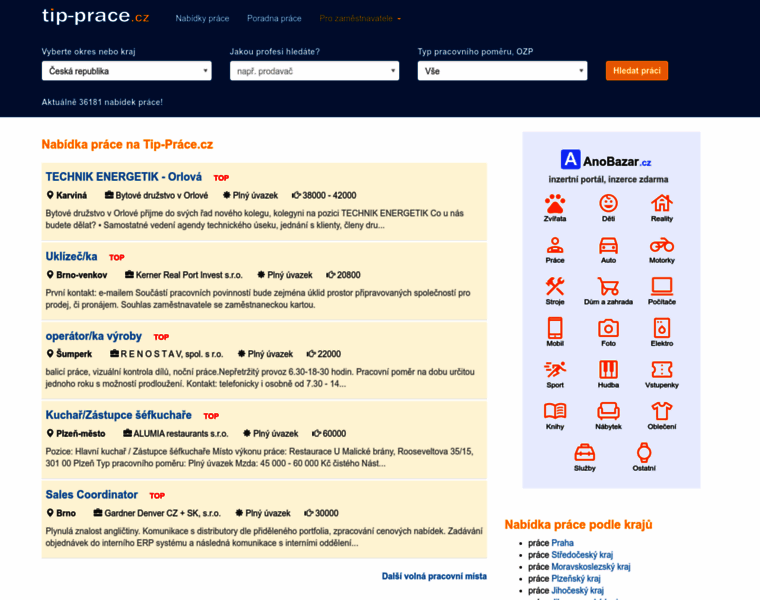
Task: Open the Oblečení t-shirt icon
Action: [662, 411]
